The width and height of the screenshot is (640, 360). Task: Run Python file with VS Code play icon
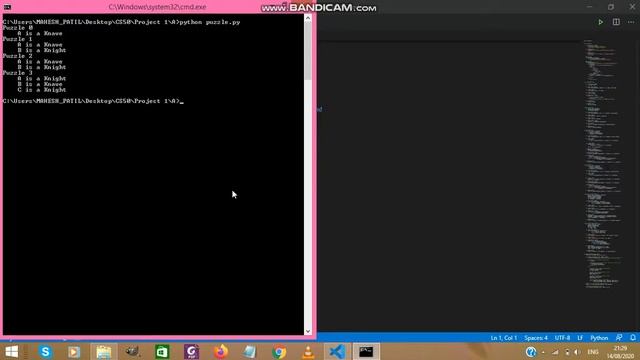click(600, 22)
